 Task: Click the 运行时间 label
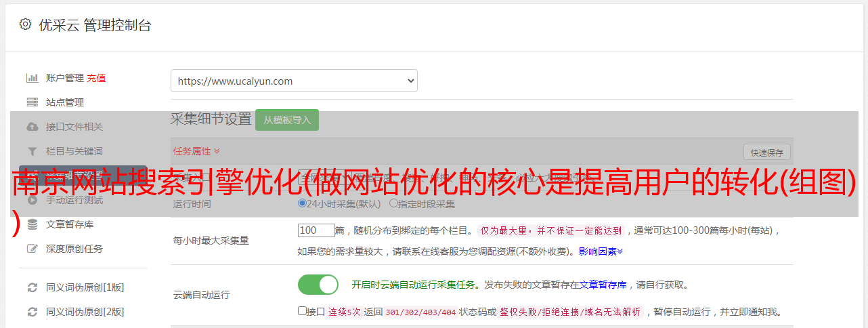point(192,203)
